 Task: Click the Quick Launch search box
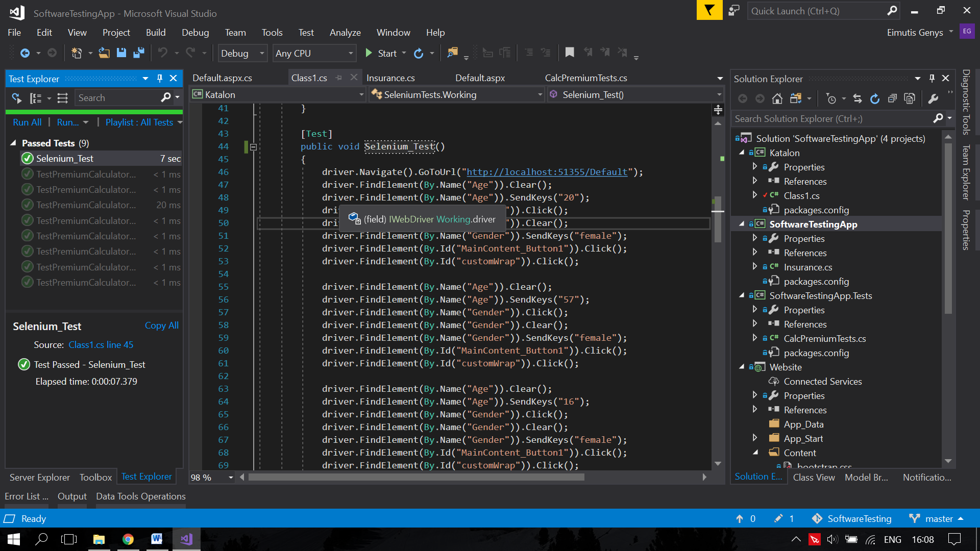[823, 11]
